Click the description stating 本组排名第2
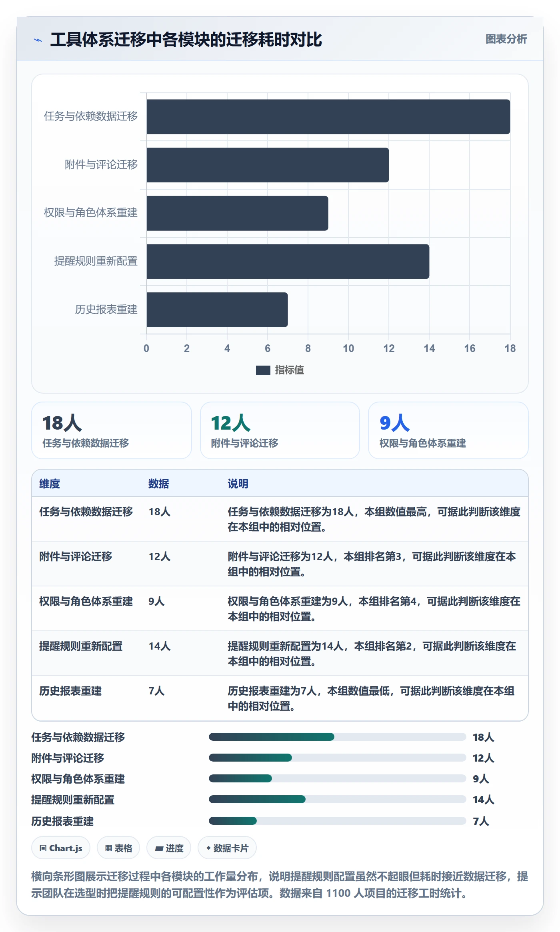This screenshot has height=932, width=560. click(372, 654)
